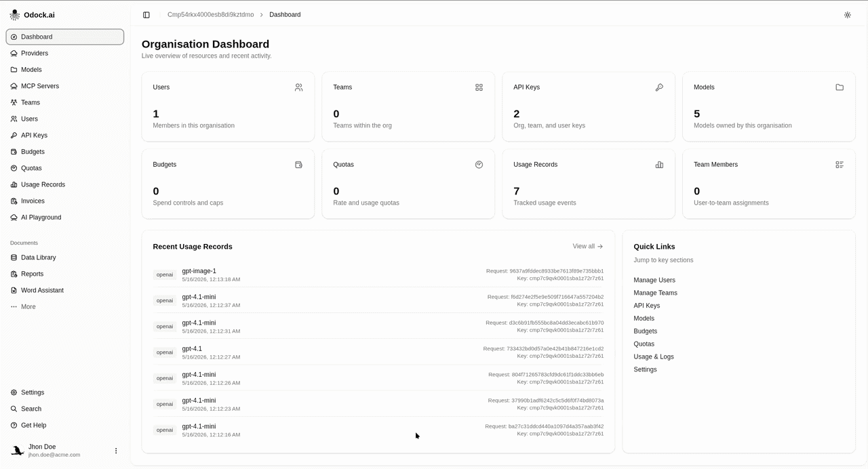
Task: Click the Usage Records card chart icon
Action: [659, 165]
